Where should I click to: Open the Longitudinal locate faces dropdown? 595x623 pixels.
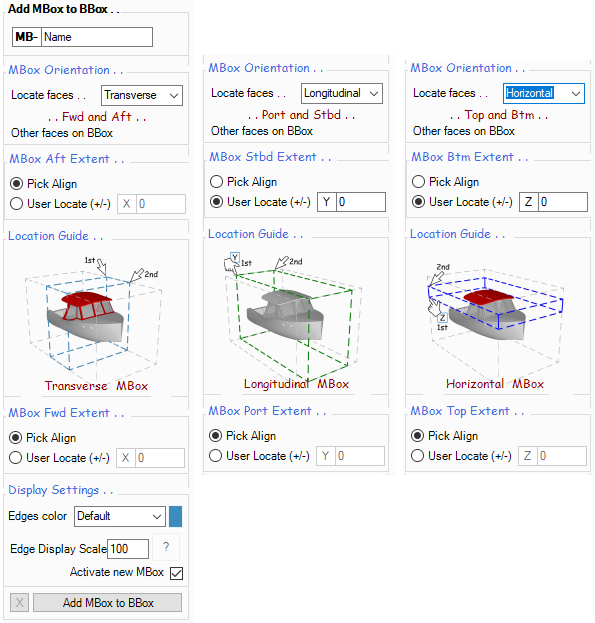click(342, 93)
